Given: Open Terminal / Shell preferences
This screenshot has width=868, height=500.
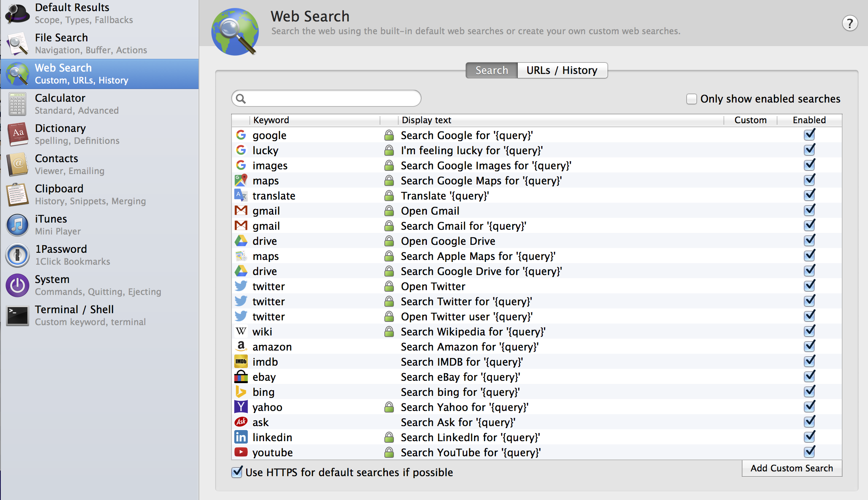Looking at the screenshot, I should tap(99, 316).
